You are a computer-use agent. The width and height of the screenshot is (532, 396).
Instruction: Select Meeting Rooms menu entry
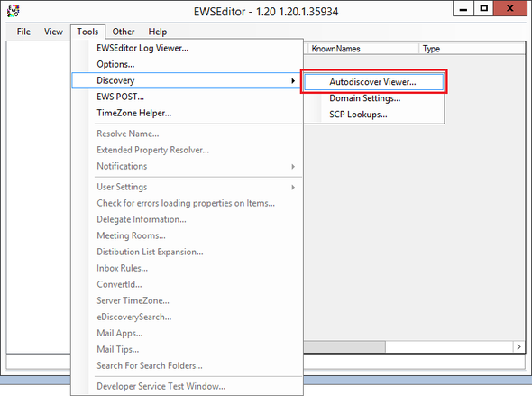(188, 235)
